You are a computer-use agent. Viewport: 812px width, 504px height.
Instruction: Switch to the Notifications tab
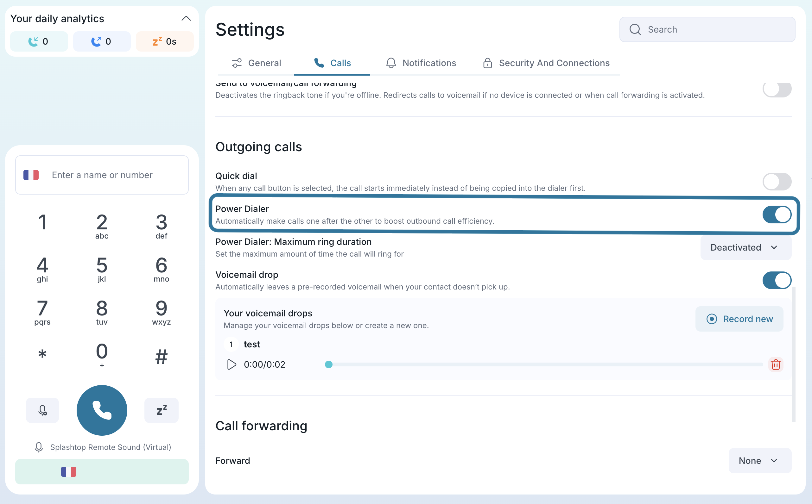[421, 63]
